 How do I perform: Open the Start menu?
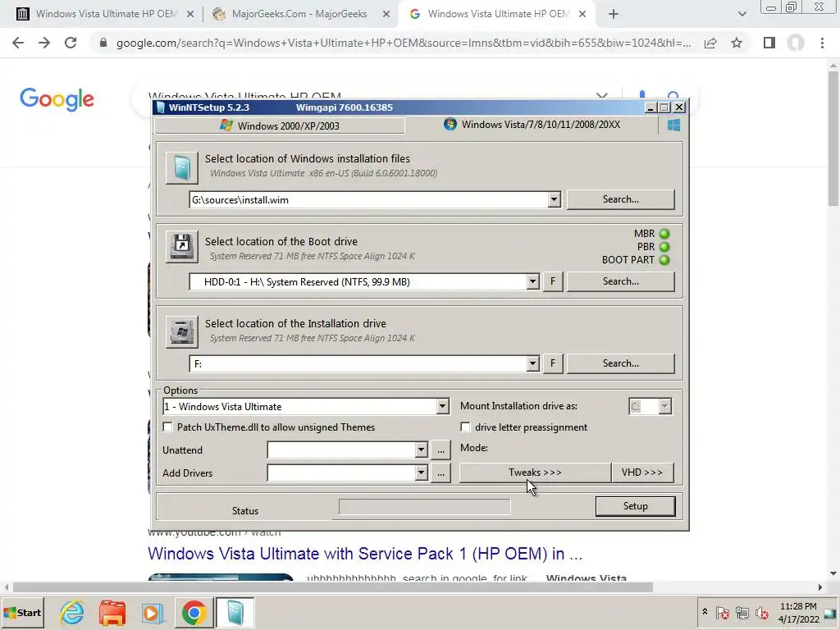point(22,613)
